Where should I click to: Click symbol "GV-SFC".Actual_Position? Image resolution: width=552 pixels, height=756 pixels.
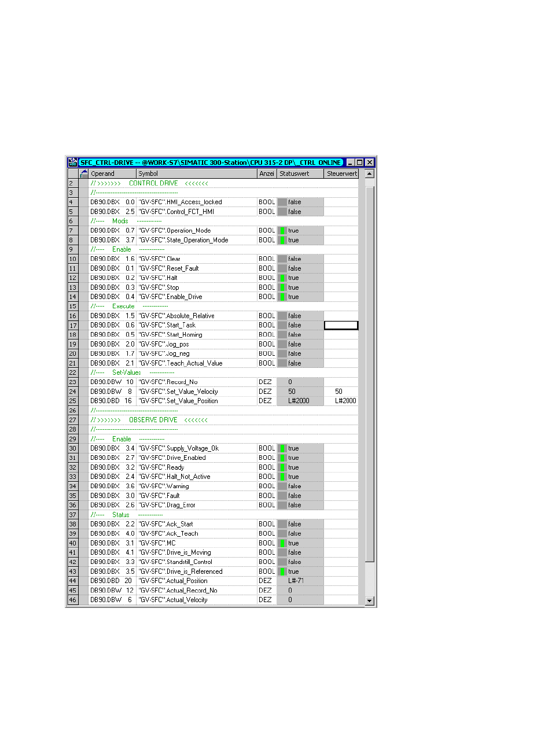(x=173, y=581)
